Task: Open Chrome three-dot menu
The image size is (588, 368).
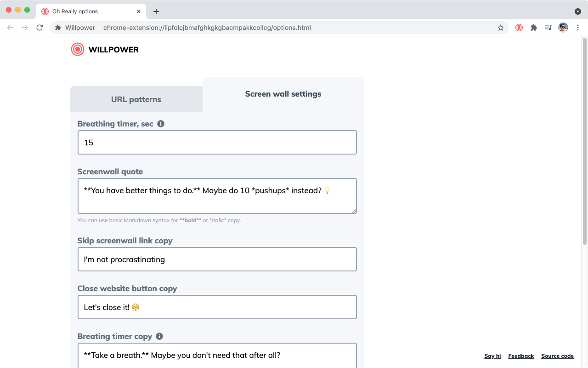Action: (578, 28)
